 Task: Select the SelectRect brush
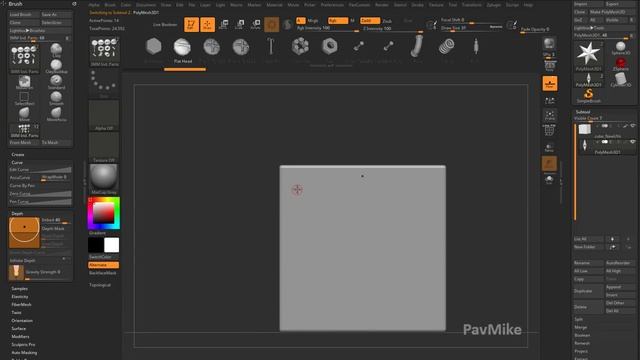(24, 98)
